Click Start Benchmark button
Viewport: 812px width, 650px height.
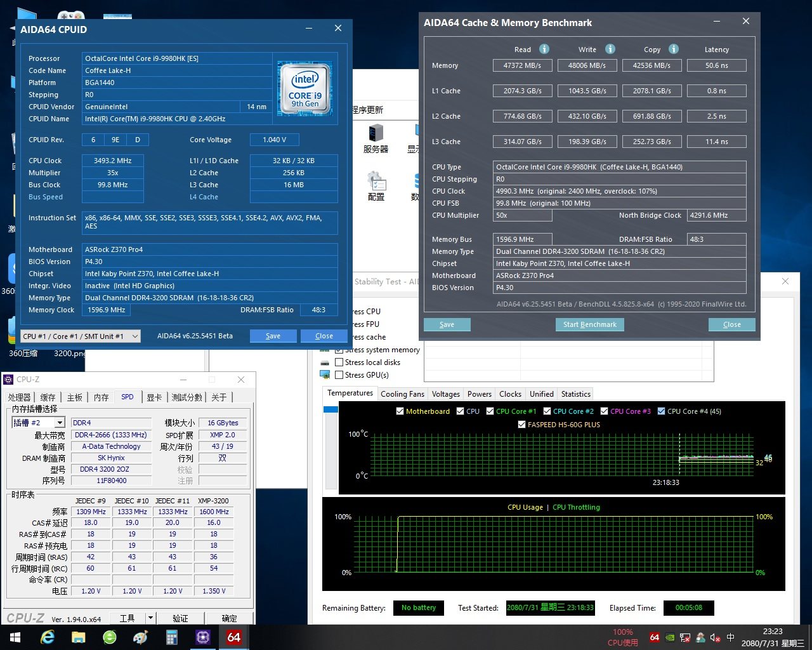tap(590, 324)
